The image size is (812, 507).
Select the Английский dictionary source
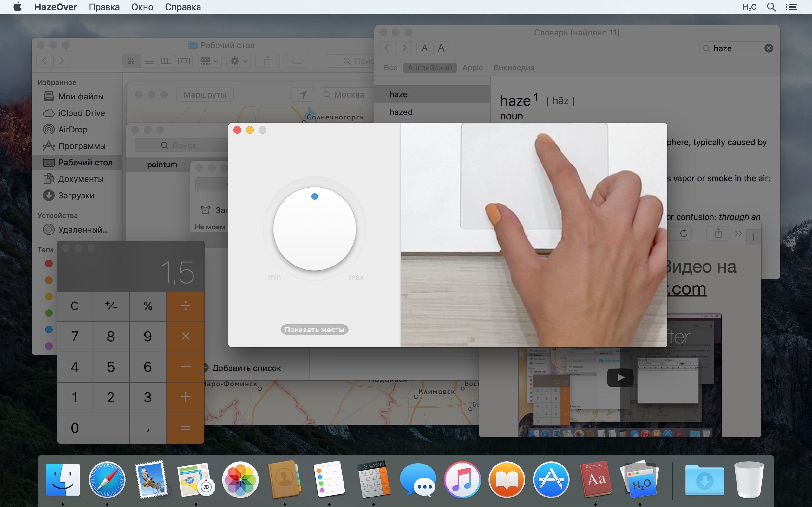[x=430, y=68]
